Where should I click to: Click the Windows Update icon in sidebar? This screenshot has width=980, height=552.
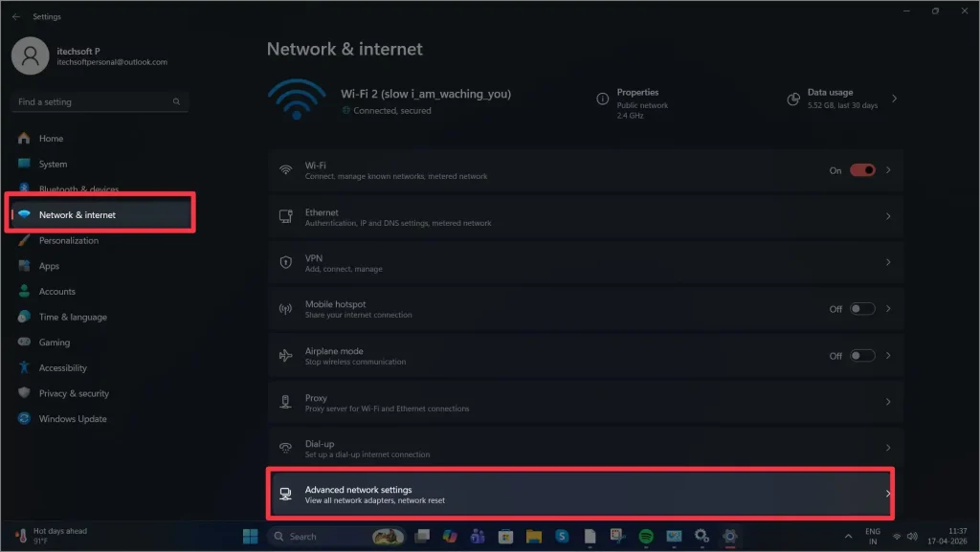coord(24,418)
